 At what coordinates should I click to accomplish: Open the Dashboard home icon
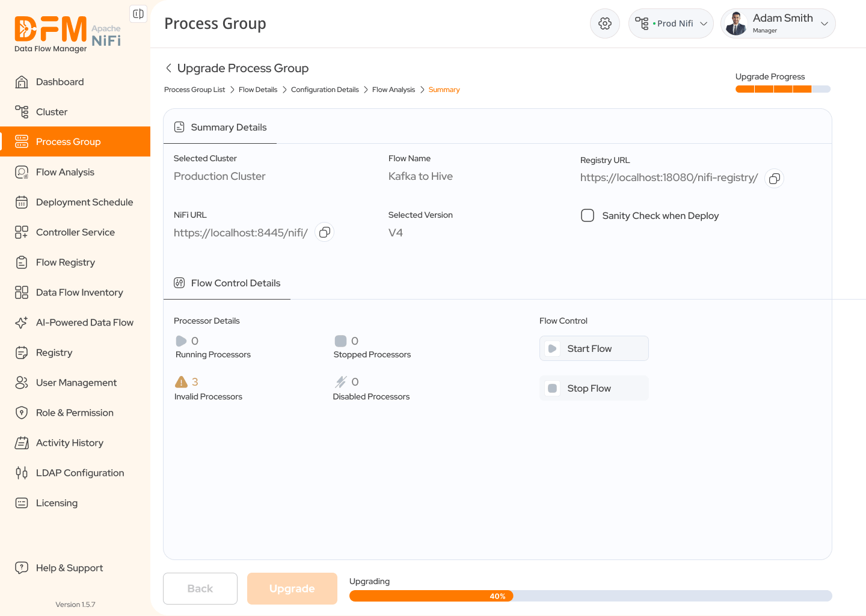click(22, 82)
